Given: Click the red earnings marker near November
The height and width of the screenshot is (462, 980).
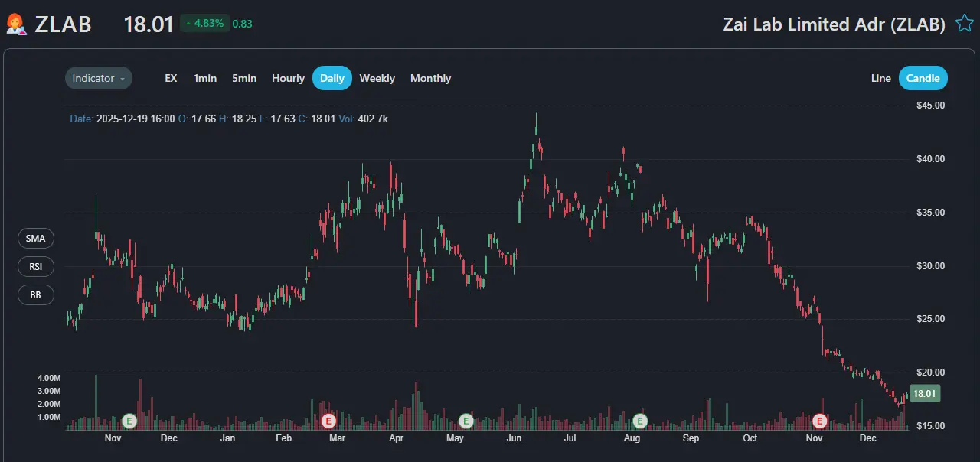Looking at the screenshot, I should (x=820, y=421).
